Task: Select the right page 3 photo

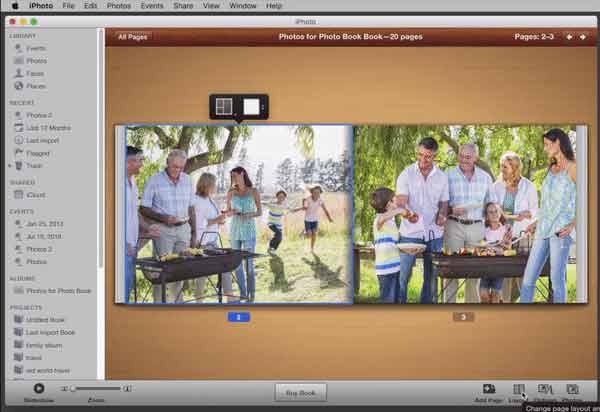Action: 466,214
